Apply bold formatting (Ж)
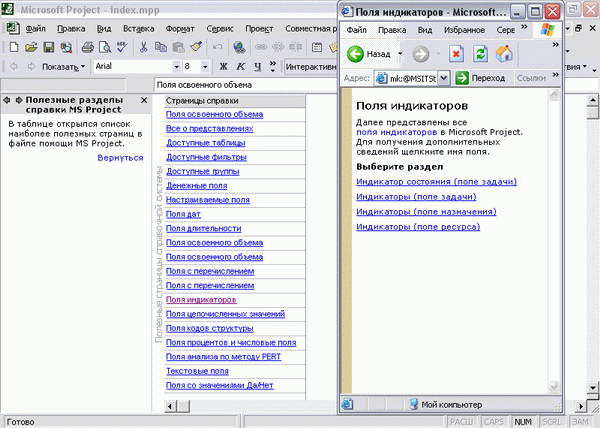Image resolution: width=600 pixels, height=428 pixels. (223, 67)
